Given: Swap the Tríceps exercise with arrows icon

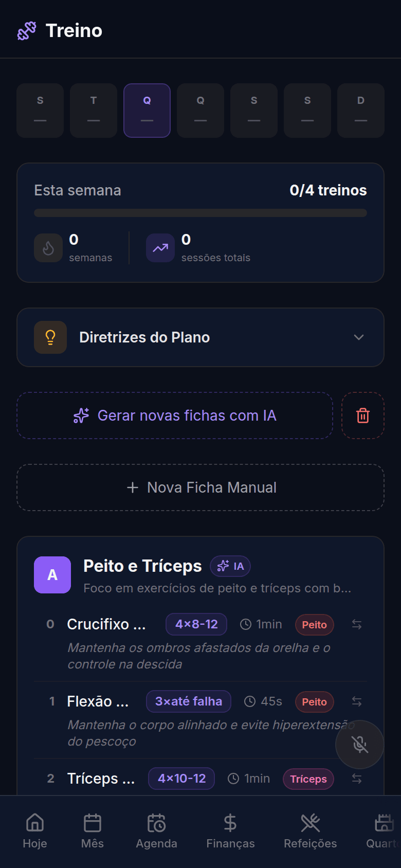Looking at the screenshot, I should (x=357, y=779).
